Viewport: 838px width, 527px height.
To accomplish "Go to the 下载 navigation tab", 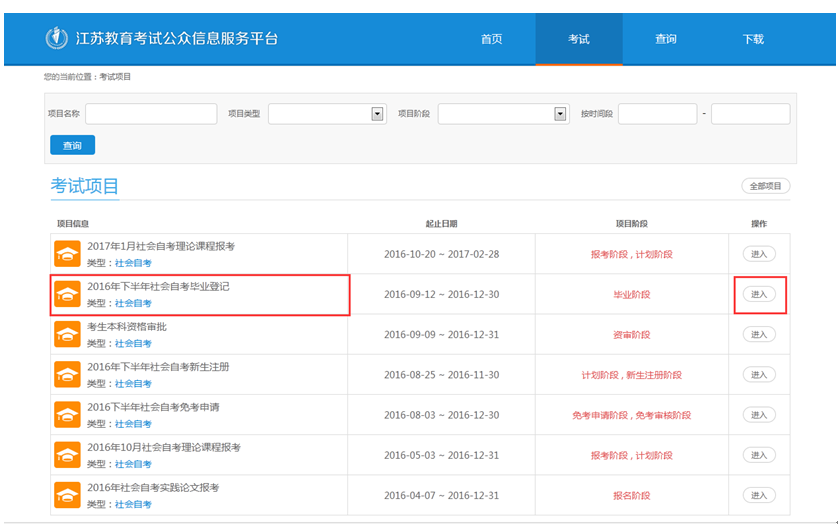I will point(753,39).
